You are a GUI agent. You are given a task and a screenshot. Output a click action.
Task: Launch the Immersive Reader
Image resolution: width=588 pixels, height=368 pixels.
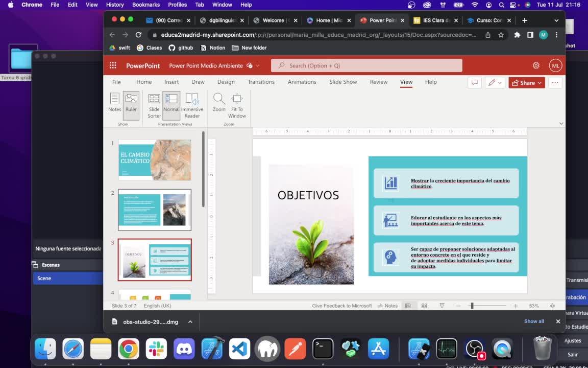coord(192,105)
